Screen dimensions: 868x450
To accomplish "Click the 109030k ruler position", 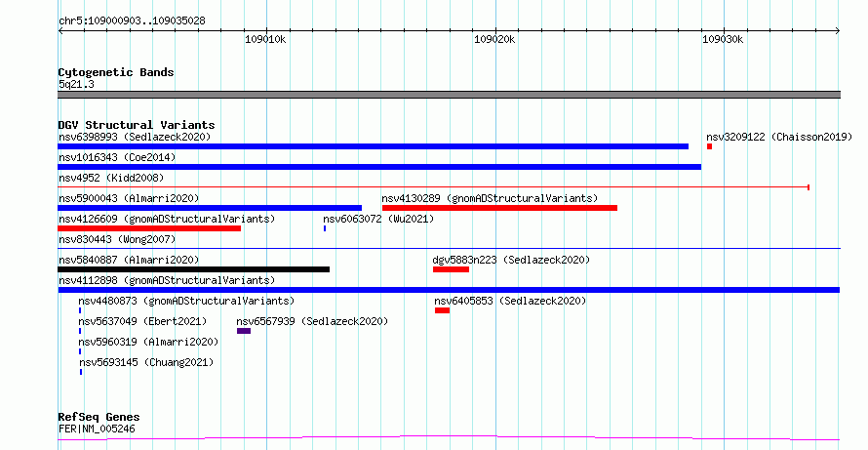I will point(723,39).
